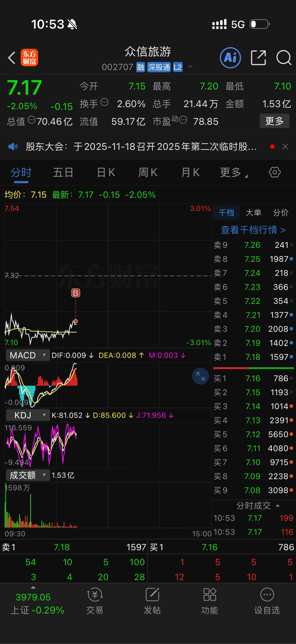The image size is (296, 644).
Task: Tap the cellular signal bars icon
Action: click(x=219, y=24)
